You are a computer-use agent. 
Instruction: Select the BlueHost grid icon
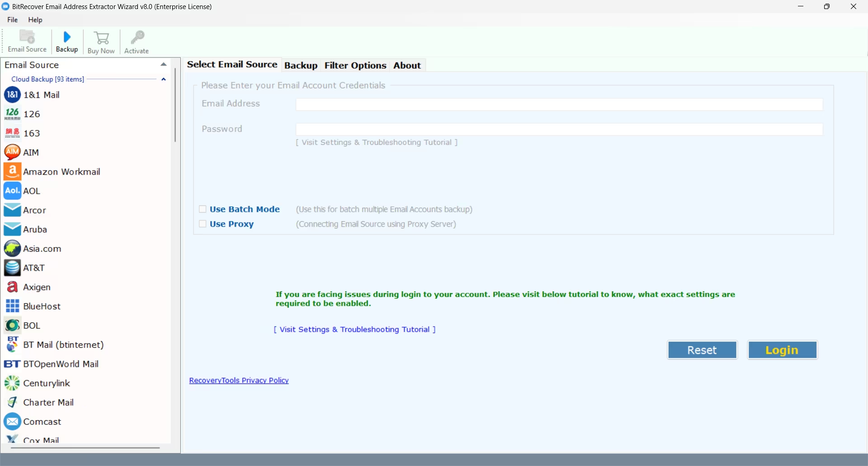point(12,306)
